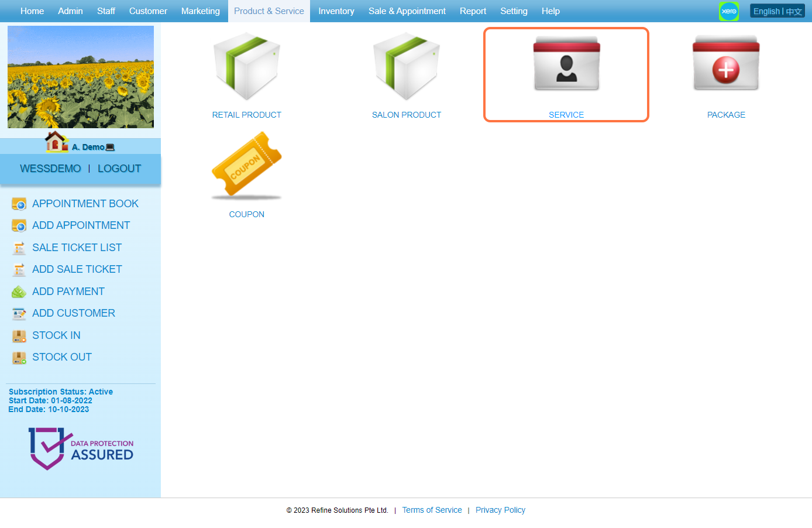Open the Retail Product box icon
The width and height of the screenshot is (812, 528).
click(246, 66)
